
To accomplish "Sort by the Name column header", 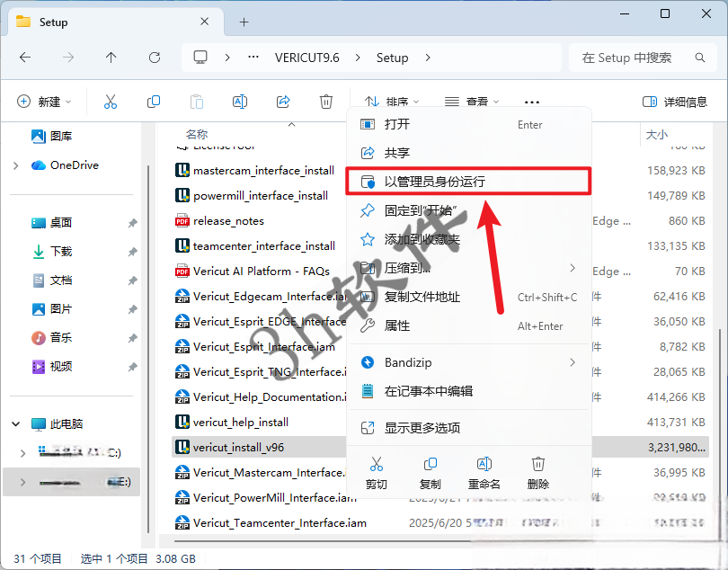I will (197, 135).
